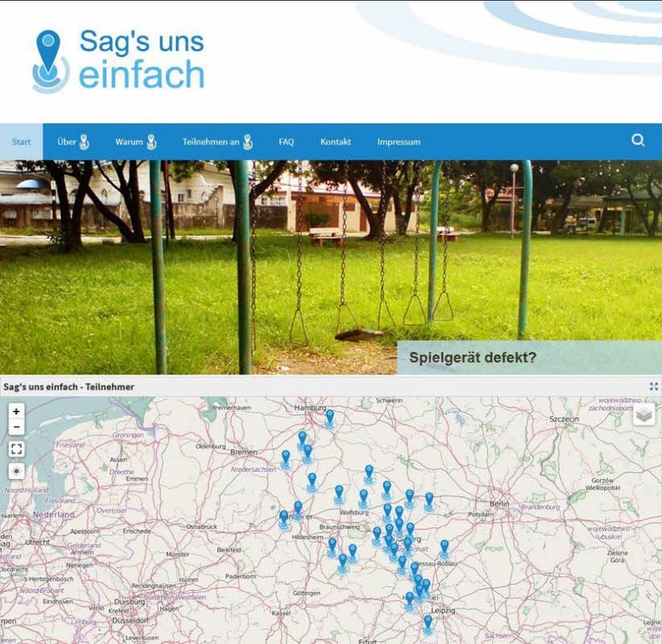662x644 pixels.
Task: Toggle map fullscreen view button
Action: coord(16,449)
